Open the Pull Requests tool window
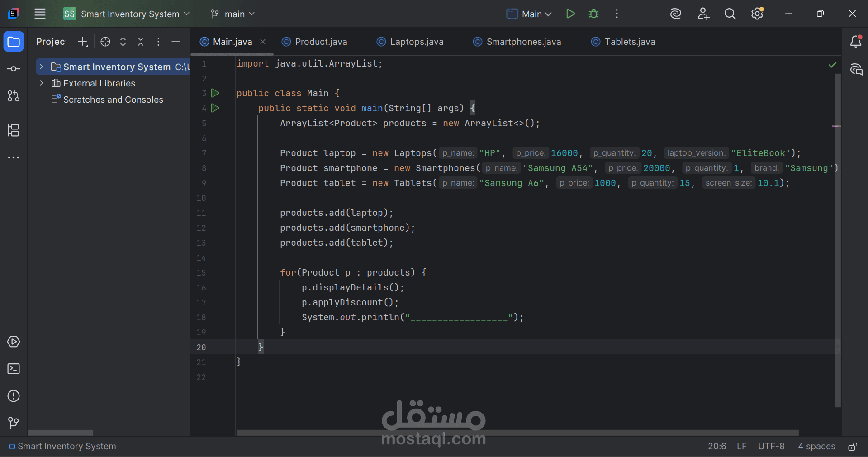This screenshot has height=457, width=868. click(14, 96)
